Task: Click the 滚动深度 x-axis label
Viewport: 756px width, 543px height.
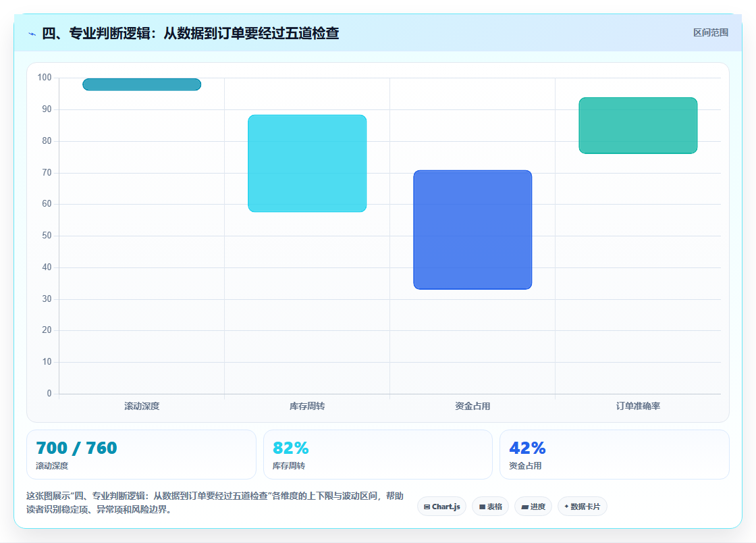Action: point(142,406)
